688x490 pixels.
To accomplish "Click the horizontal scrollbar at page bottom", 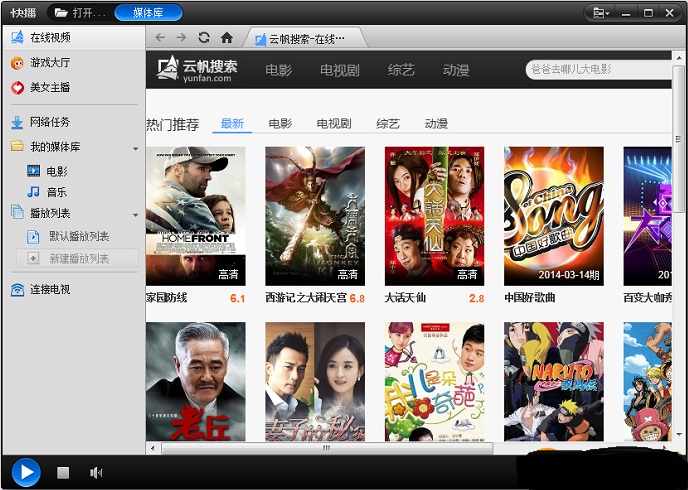I will tap(326, 448).
